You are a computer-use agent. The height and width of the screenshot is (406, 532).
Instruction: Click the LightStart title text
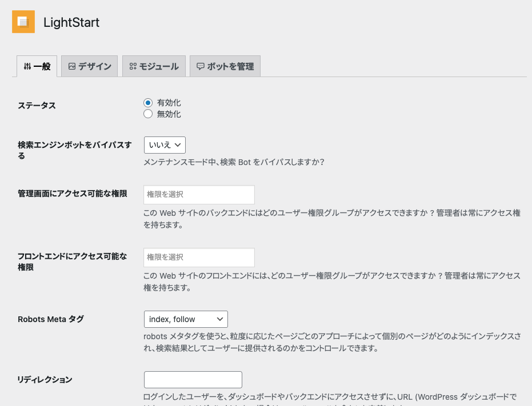[71, 22]
